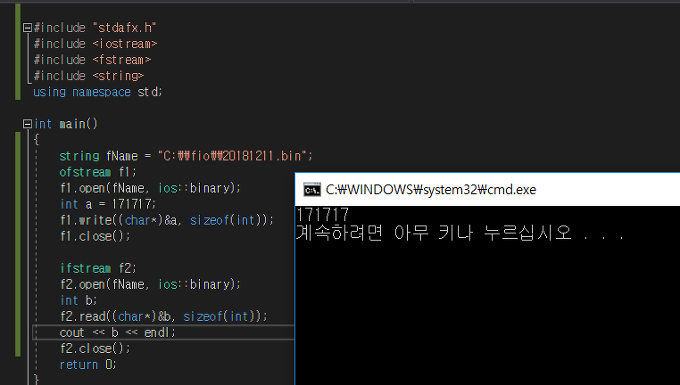Collapse the int main() function toggle

click(27, 124)
